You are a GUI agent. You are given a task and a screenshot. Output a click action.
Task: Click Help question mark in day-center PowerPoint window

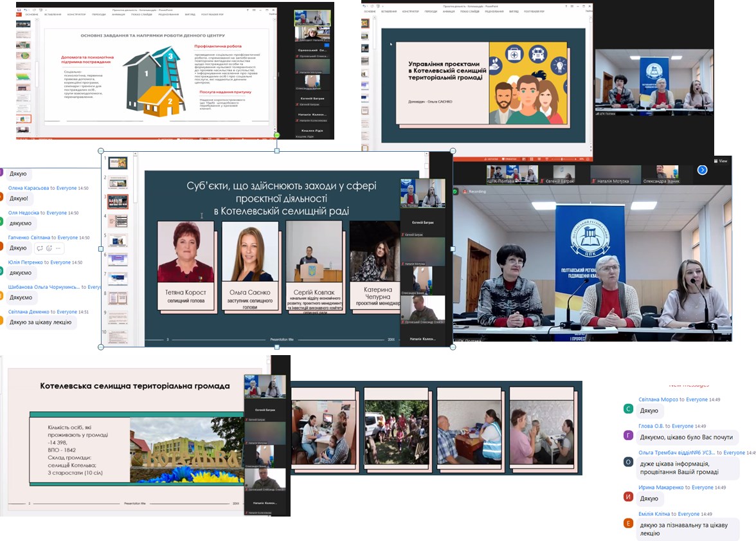248,10
